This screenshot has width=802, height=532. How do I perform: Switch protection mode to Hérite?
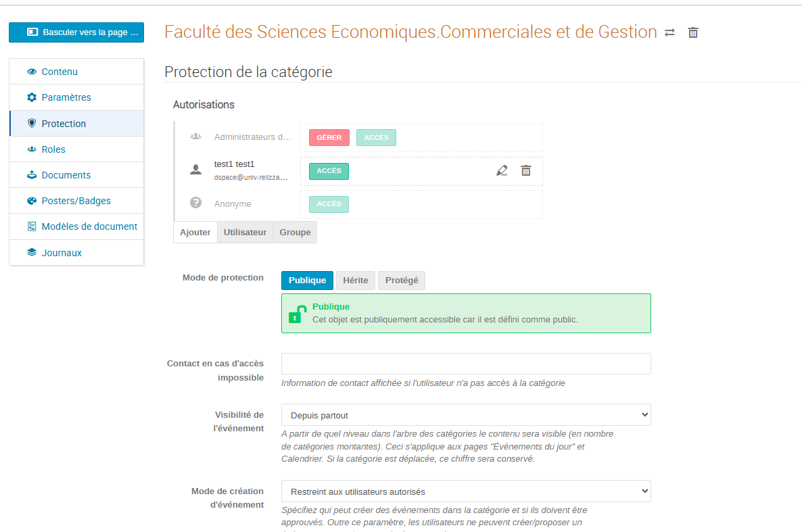[x=355, y=281]
